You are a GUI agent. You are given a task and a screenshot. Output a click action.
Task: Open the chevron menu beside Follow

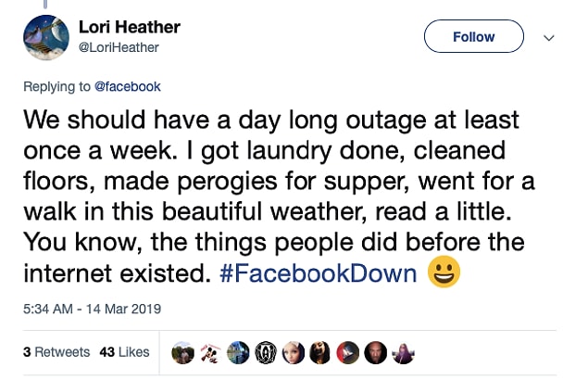click(x=548, y=38)
